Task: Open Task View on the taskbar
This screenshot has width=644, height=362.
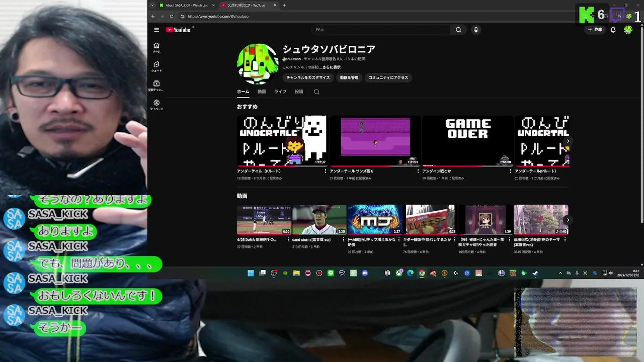Action: coord(262,273)
